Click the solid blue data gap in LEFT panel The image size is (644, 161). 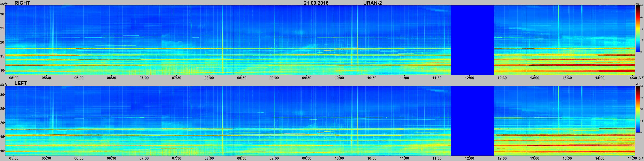point(472,121)
